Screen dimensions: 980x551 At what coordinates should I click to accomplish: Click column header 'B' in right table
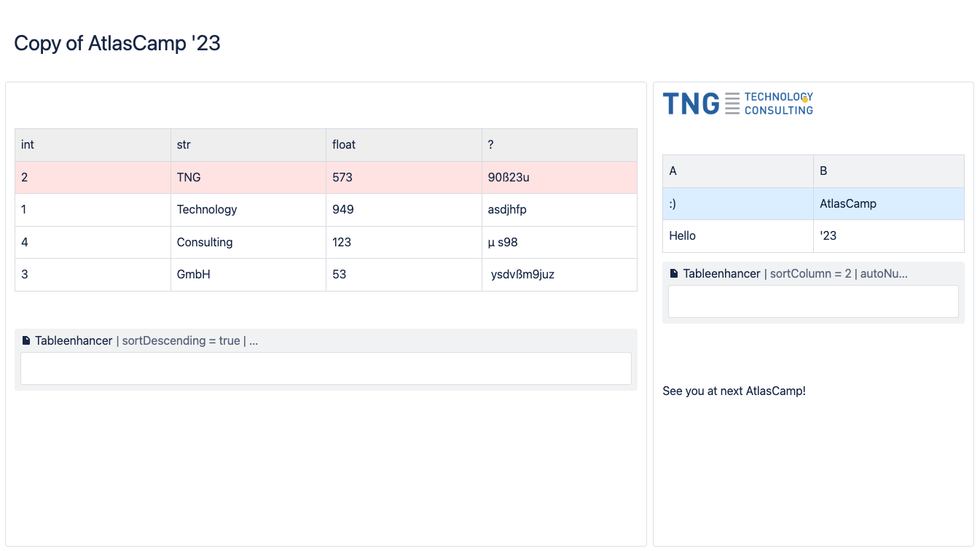point(888,171)
